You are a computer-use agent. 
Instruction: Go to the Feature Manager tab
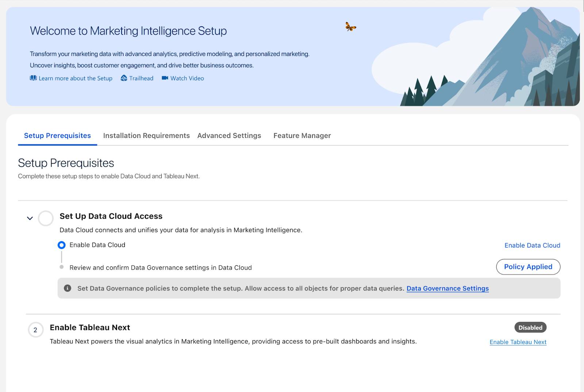coord(302,136)
